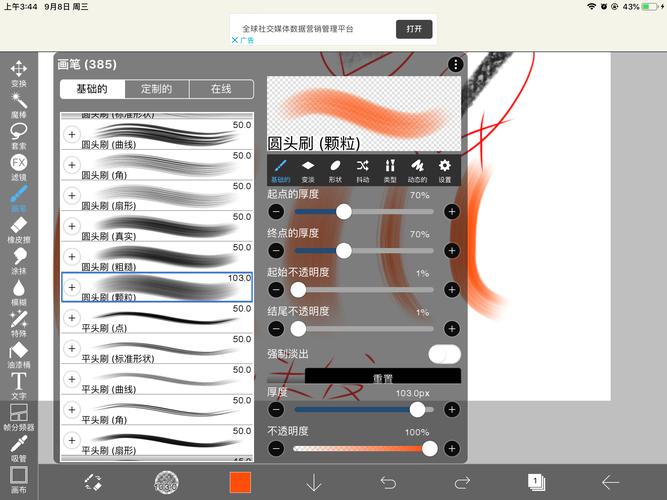Open the three-dot brush menu
Viewport: 667px width, 500px height.
point(456,64)
